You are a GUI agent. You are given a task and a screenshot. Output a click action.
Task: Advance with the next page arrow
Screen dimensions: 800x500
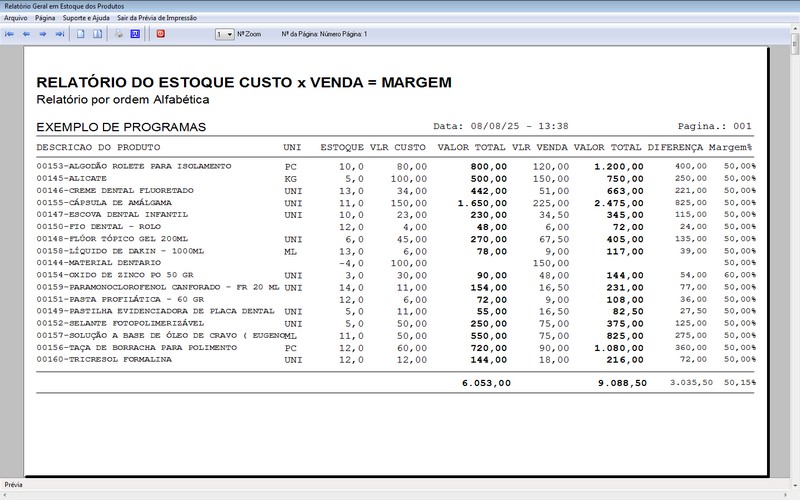[x=43, y=34]
